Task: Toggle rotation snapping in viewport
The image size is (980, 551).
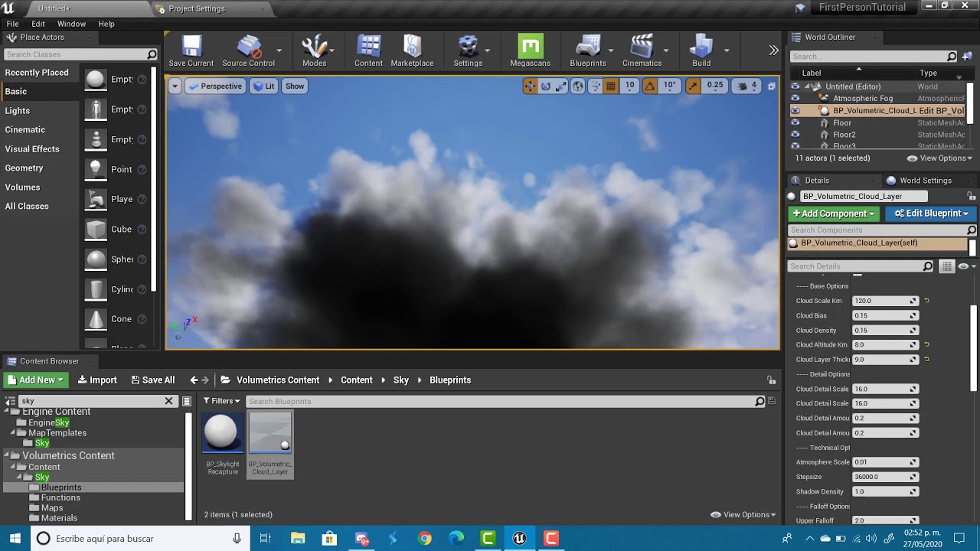Action: click(649, 86)
